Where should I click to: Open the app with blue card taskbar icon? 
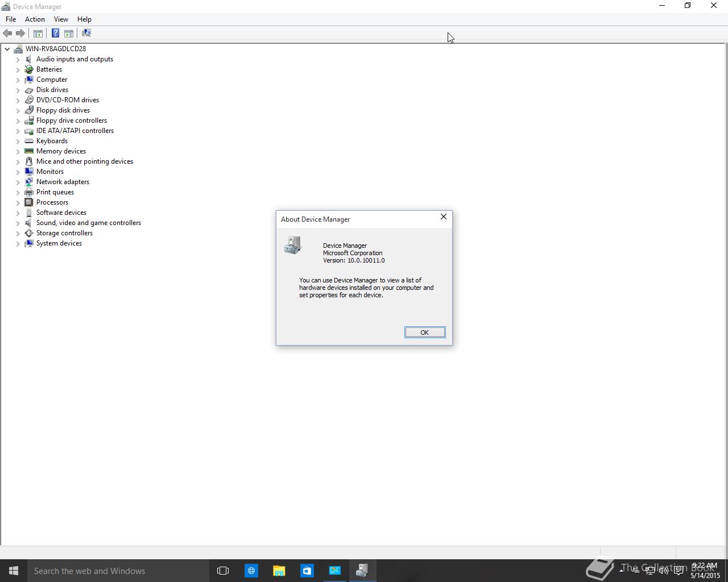click(334, 571)
